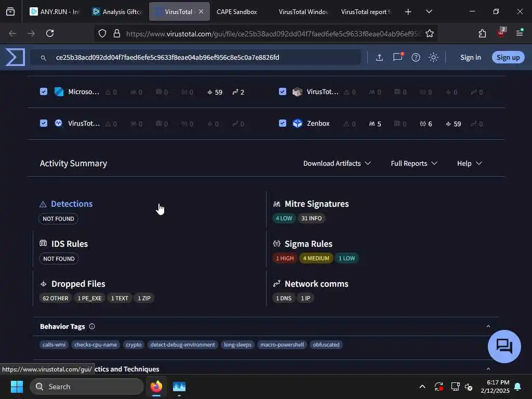The width and height of the screenshot is (532, 399).
Task: Click the Windows taskbar Search box
Action: [87, 387]
